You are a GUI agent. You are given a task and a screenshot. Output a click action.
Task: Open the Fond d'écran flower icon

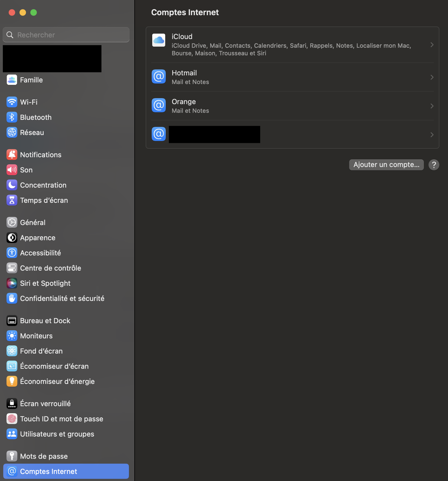click(12, 351)
